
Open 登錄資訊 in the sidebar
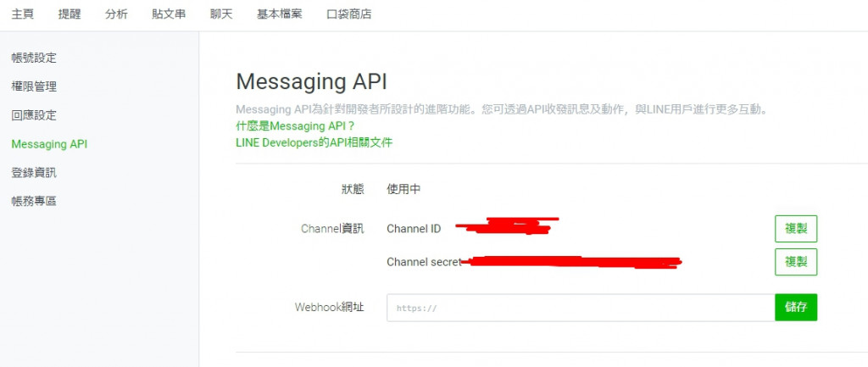[x=34, y=173]
